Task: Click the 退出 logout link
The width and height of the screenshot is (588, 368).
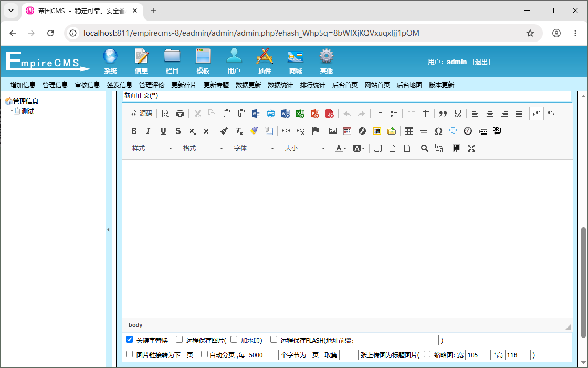Action: coord(481,62)
